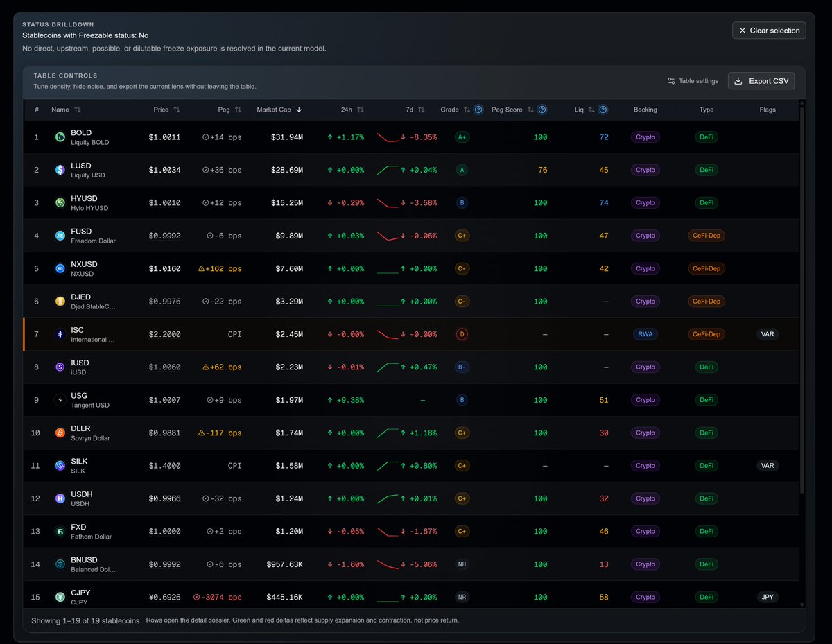Click the Freedom Dollar subtitle text
Viewport: 832px width, 644px height.
93,241
